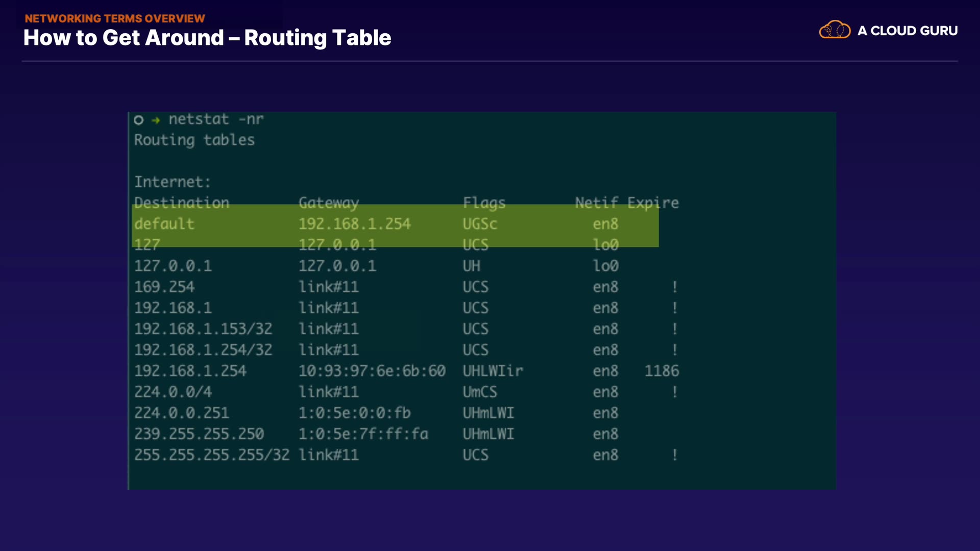Click the 255.255.255.255/32 destination row
Image resolution: width=980 pixels, height=551 pixels.
tap(211, 455)
